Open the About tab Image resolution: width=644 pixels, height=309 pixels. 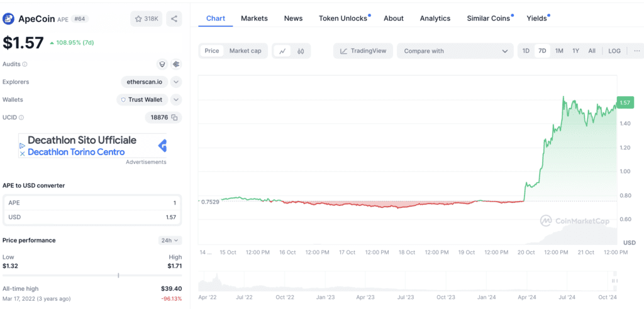point(394,18)
